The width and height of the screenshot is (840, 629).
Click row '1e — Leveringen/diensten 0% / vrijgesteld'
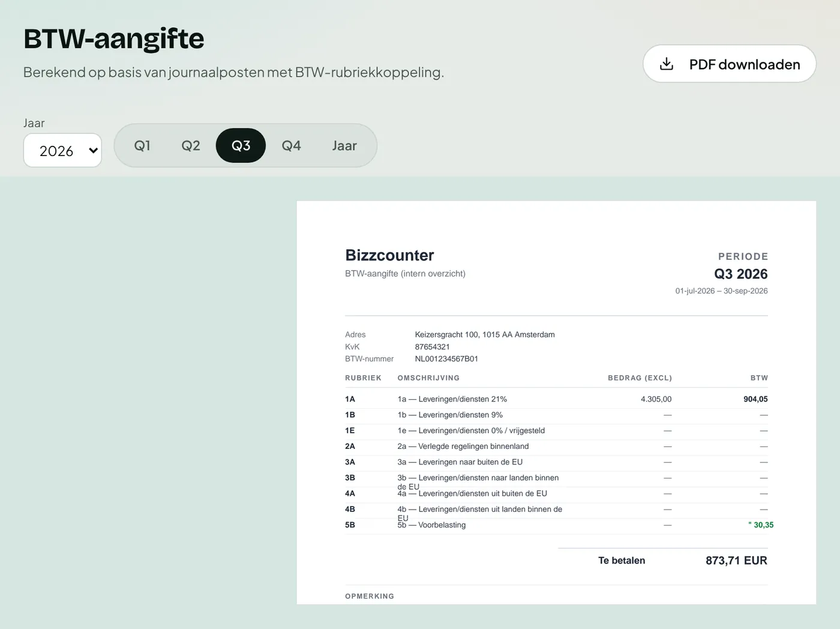[x=556, y=430]
